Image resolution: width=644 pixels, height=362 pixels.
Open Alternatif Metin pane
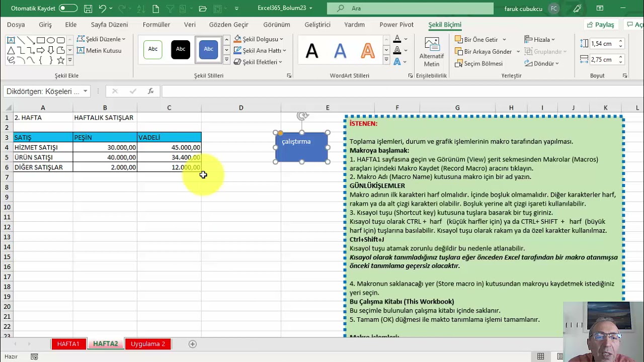point(431,52)
